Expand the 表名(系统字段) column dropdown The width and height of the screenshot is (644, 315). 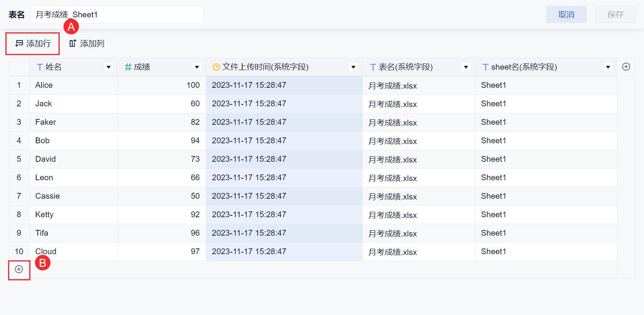[466, 67]
